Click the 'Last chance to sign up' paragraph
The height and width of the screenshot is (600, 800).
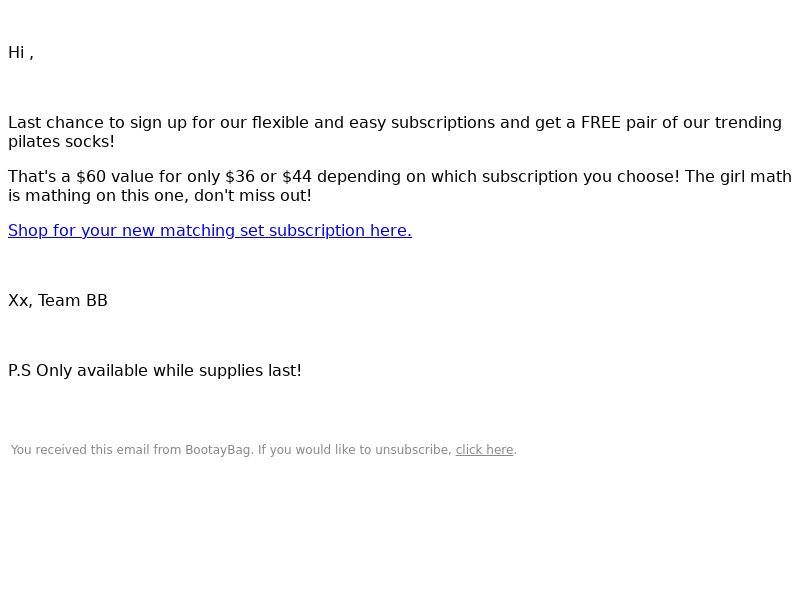coord(395,132)
